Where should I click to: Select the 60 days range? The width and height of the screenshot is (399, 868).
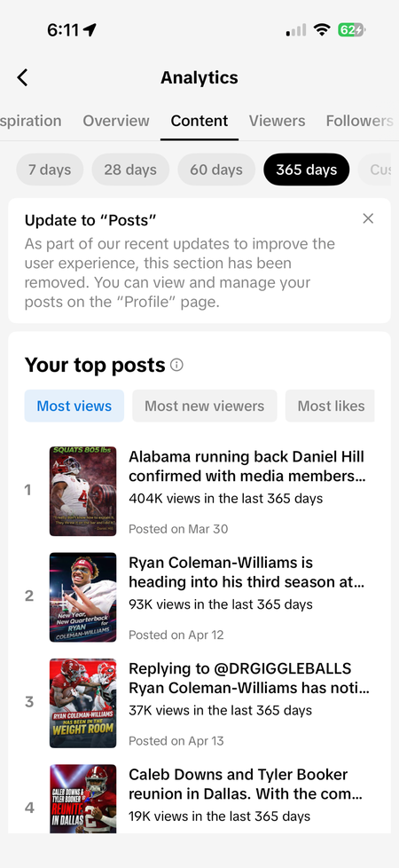coord(216,170)
